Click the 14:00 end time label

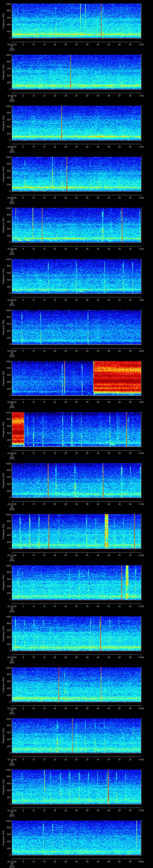[141, 657]
